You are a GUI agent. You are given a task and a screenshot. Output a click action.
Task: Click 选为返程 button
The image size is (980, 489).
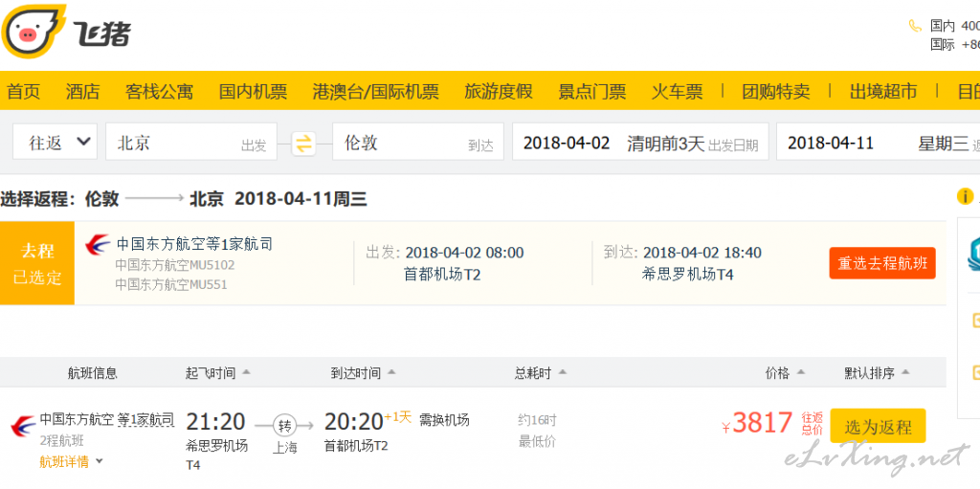[879, 427]
